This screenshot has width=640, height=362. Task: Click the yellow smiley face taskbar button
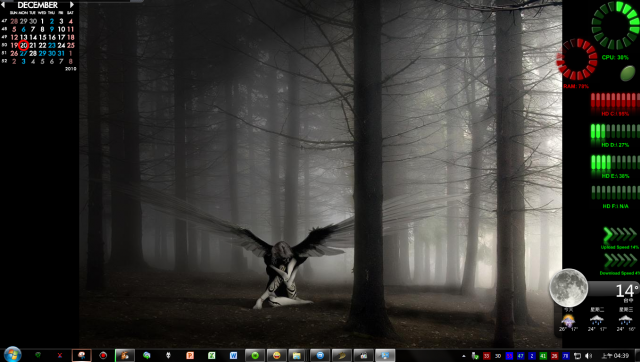(276, 355)
